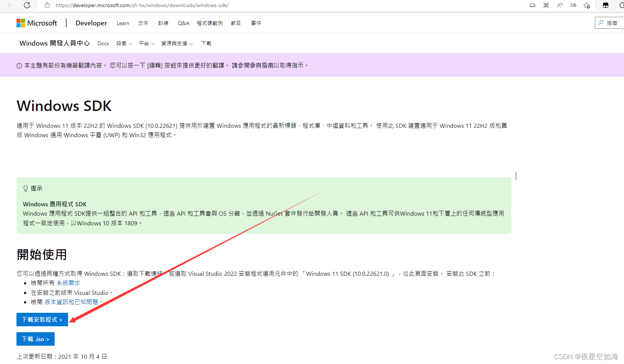Expand the 資源與支援 dropdown
Image resolution: width=624 pixels, height=364 pixels.
coord(176,43)
